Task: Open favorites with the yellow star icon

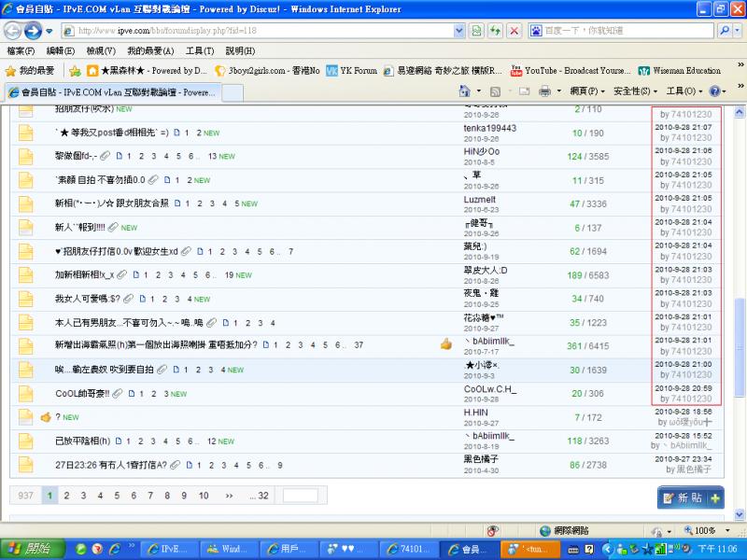Action: (x=11, y=70)
